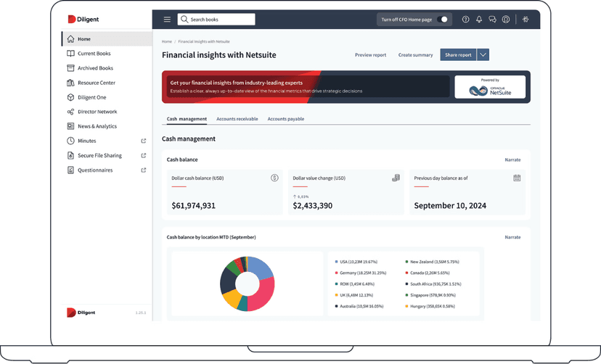Click the ROW legend entry
The image size is (601, 364).
(354, 284)
